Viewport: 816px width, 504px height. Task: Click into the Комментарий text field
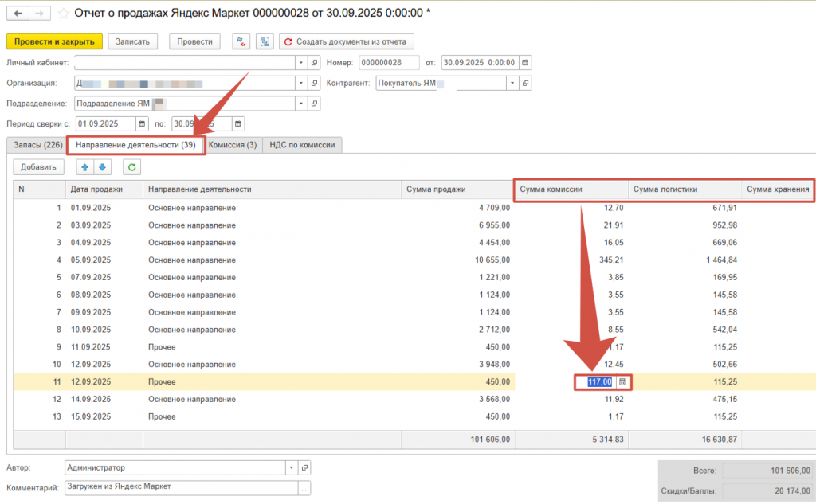[179, 487]
